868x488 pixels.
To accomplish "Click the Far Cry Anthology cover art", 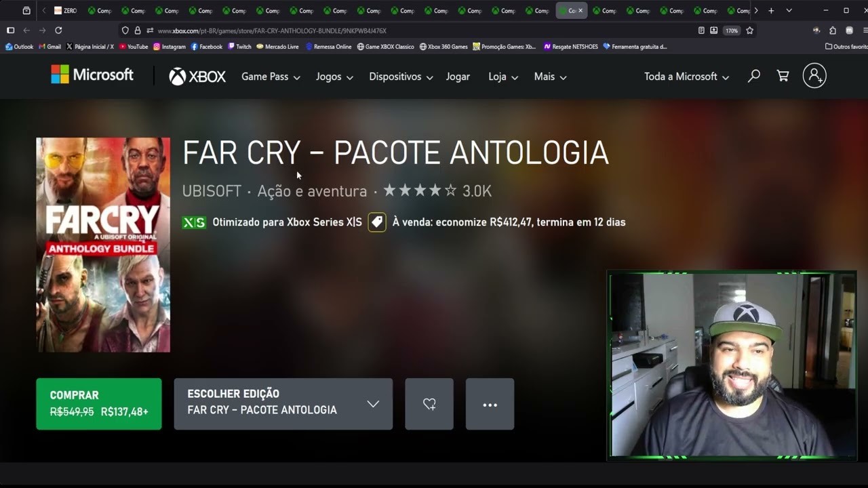I will coord(103,245).
